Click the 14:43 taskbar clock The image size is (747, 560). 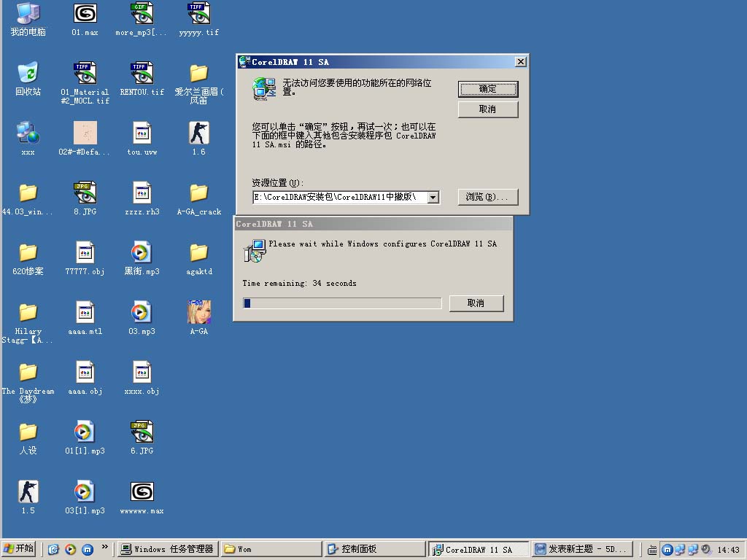(x=729, y=550)
